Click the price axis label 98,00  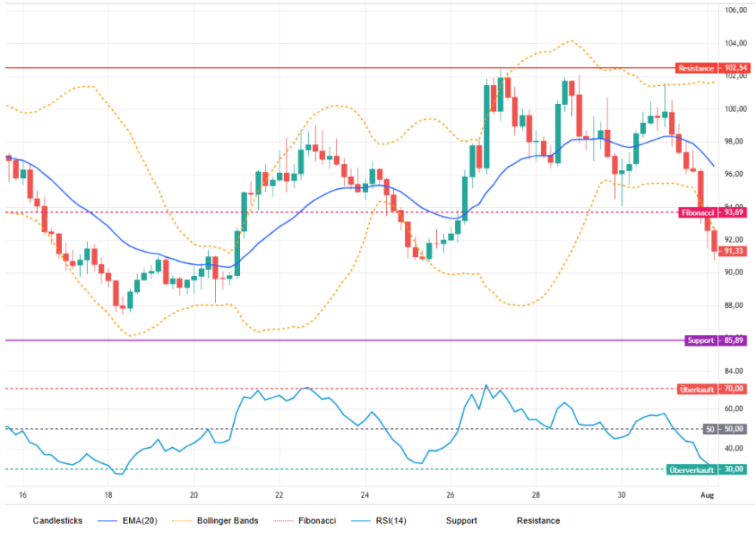pyautogui.click(x=735, y=141)
